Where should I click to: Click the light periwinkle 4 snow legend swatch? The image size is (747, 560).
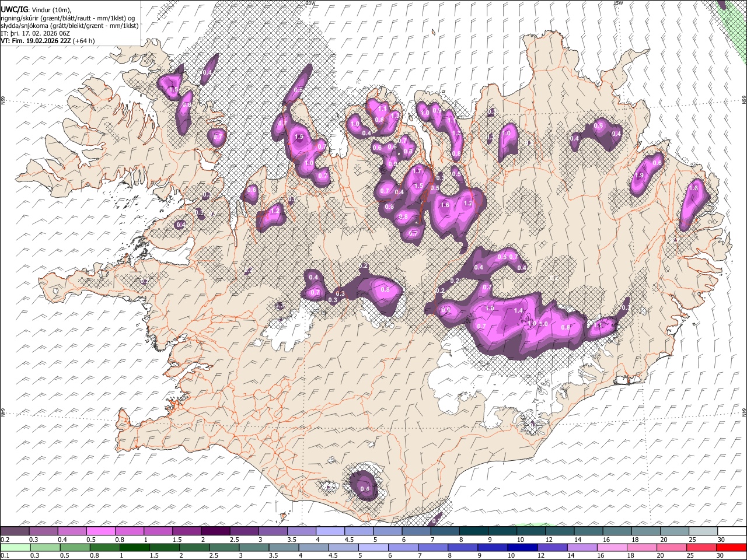[x=330, y=531]
